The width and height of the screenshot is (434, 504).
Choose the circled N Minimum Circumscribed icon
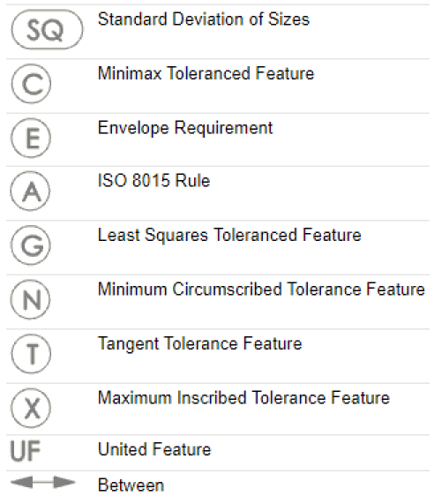(x=31, y=299)
